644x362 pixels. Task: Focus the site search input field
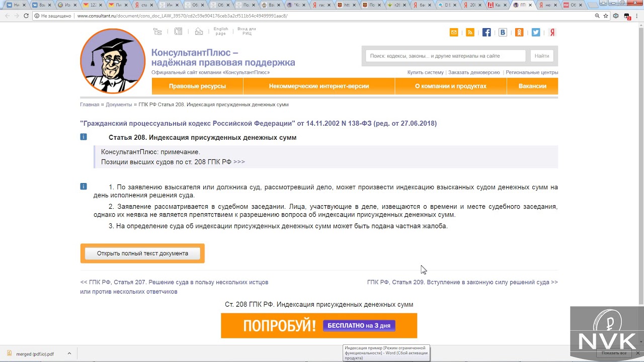446,56
